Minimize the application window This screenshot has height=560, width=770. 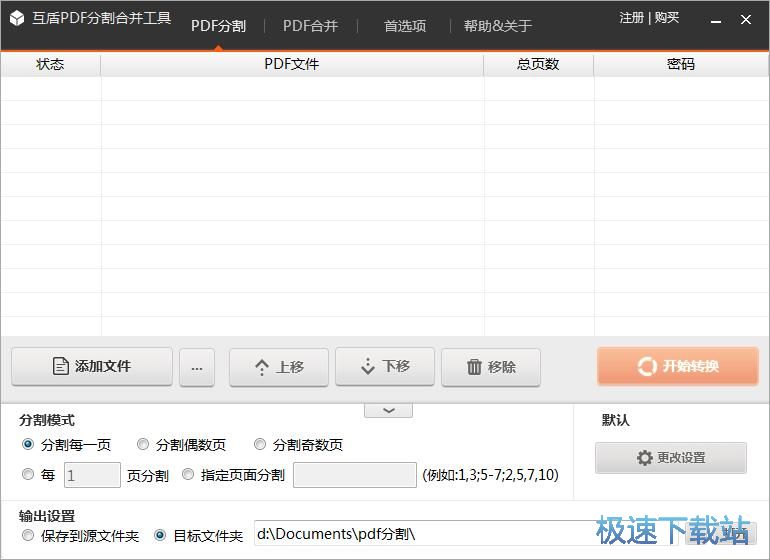click(716, 20)
